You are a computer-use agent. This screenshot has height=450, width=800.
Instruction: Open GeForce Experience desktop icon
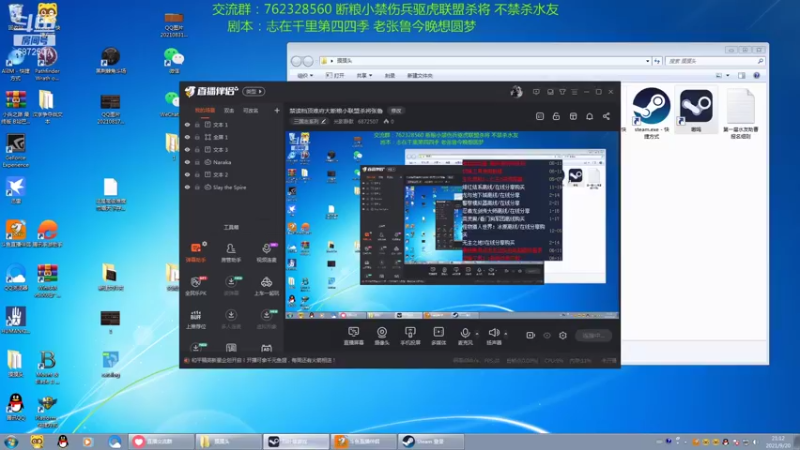16,151
